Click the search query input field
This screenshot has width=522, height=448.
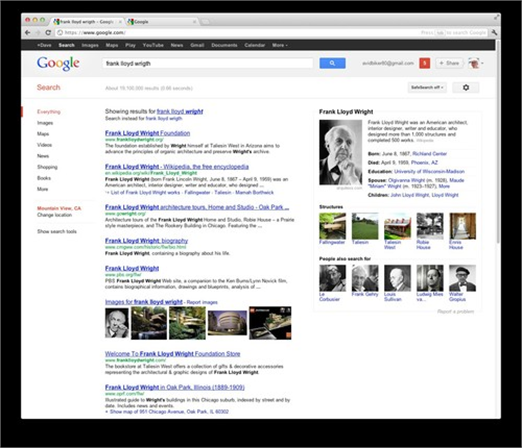pos(208,63)
